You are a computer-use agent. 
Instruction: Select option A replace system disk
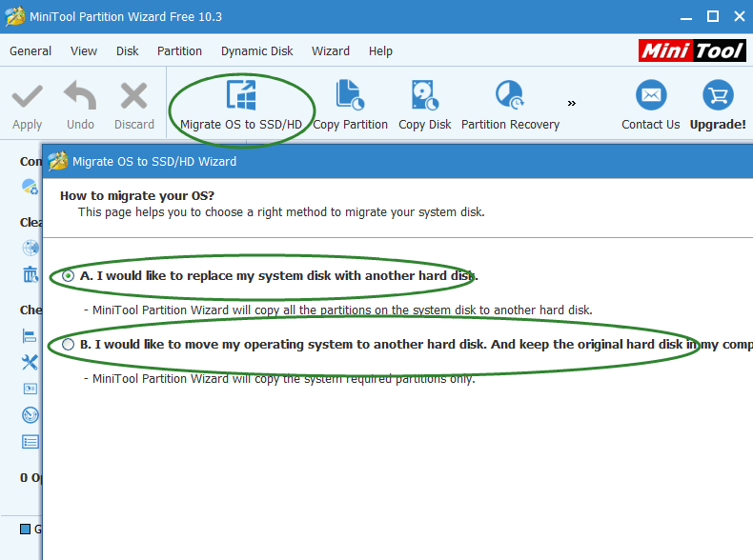pyautogui.click(x=68, y=276)
